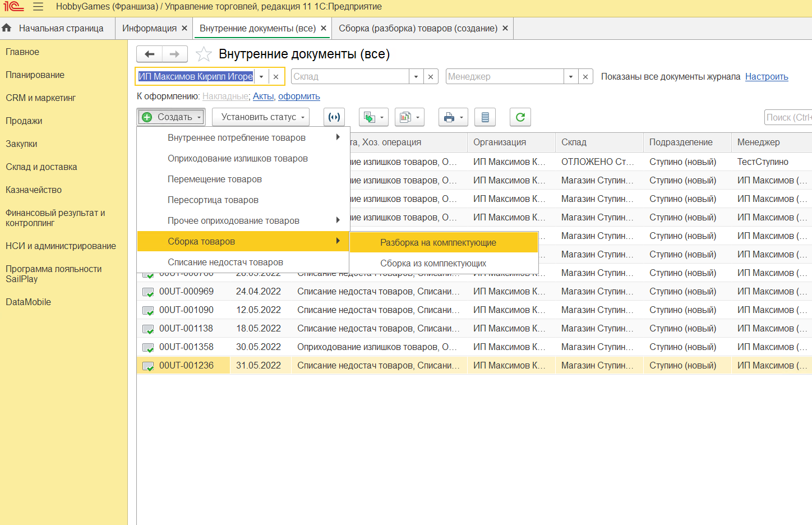812x525 pixels.
Task: Click inside the Склад filter field
Action: pyautogui.click(x=350, y=77)
